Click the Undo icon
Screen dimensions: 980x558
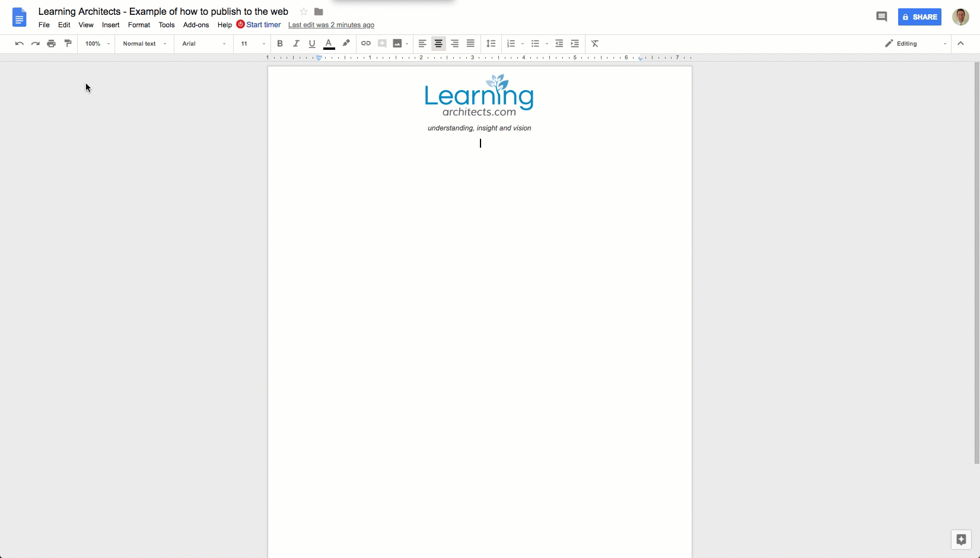click(19, 43)
